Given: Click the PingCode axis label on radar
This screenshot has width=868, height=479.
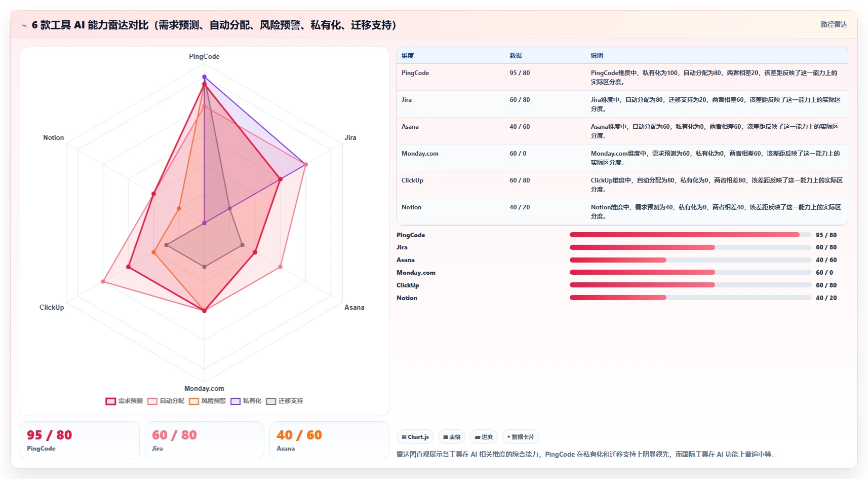Looking at the screenshot, I should coord(204,56).
